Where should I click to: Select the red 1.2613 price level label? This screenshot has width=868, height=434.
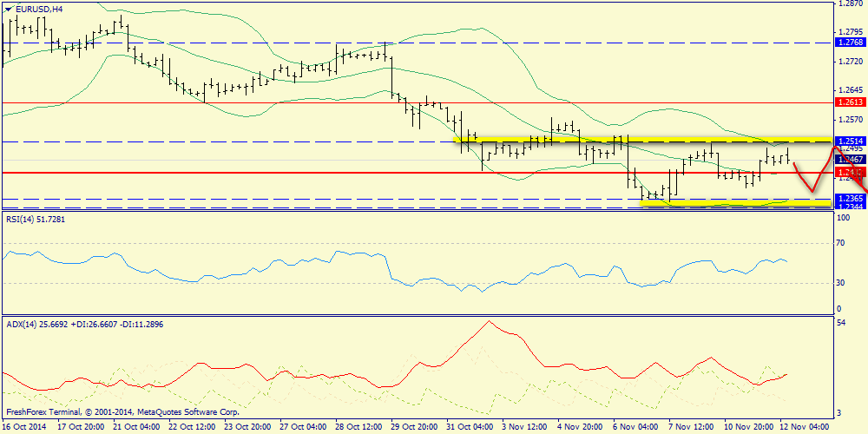[849, 102]
